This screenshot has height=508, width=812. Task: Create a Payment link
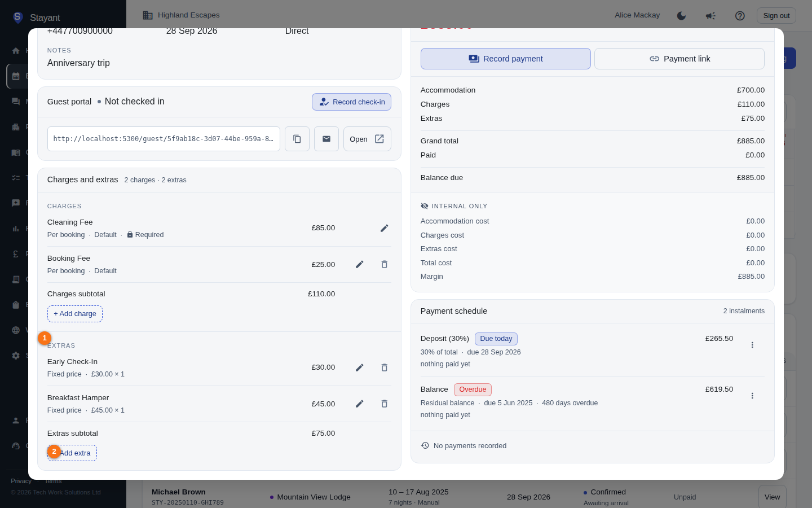point(679,59)
